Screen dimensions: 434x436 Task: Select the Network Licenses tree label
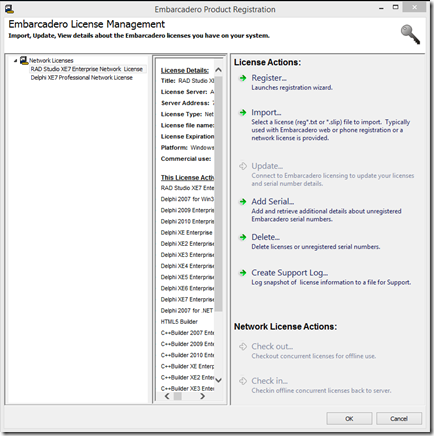click(51, 61)
